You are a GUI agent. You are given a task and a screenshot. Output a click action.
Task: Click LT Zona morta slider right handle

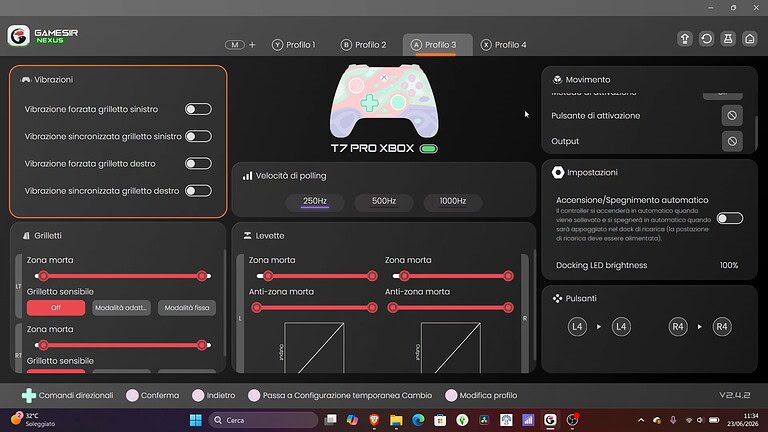click(202, 276)
